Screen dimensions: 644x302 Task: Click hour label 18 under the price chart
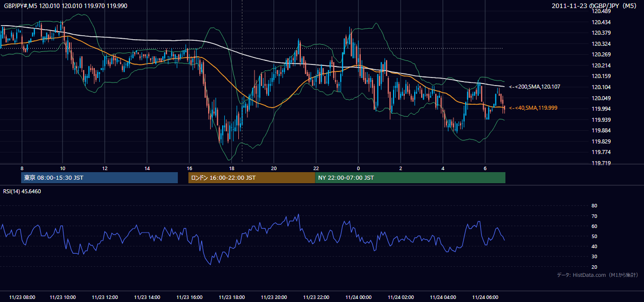coord(231,168)
